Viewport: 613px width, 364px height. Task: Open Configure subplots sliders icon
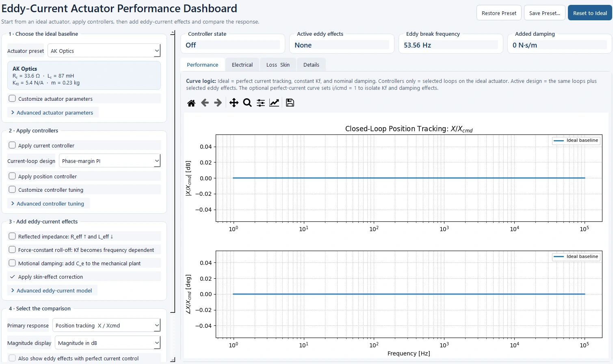click(x=261, y=103)
